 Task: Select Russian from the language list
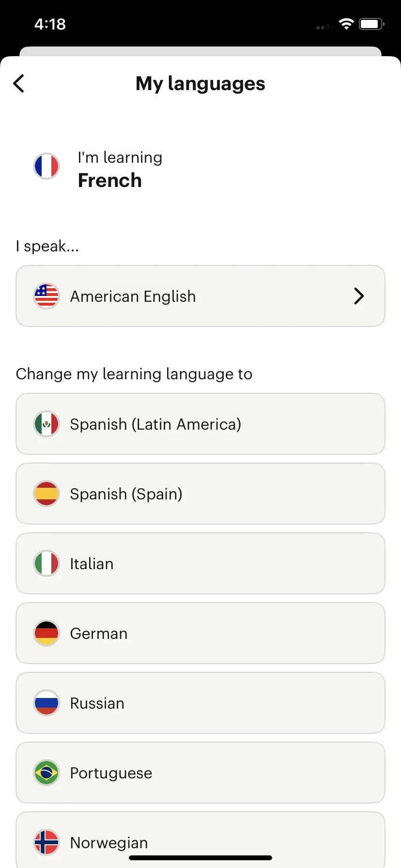(200, 703)
